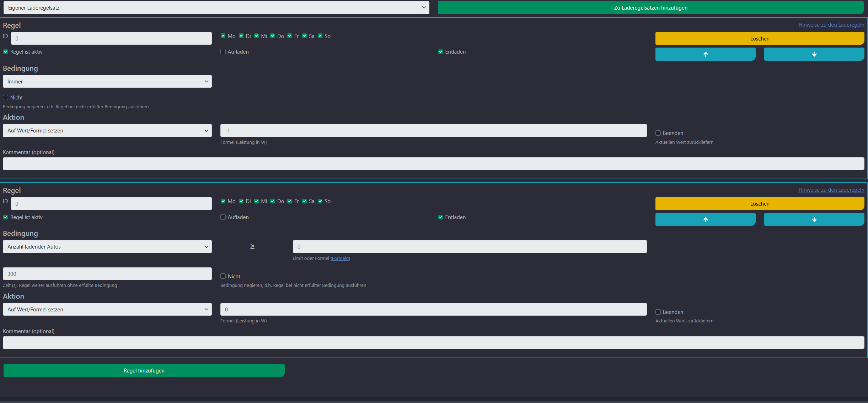Open 'Anzahl ladender Autos' condition dropdown

coord(107,247)
